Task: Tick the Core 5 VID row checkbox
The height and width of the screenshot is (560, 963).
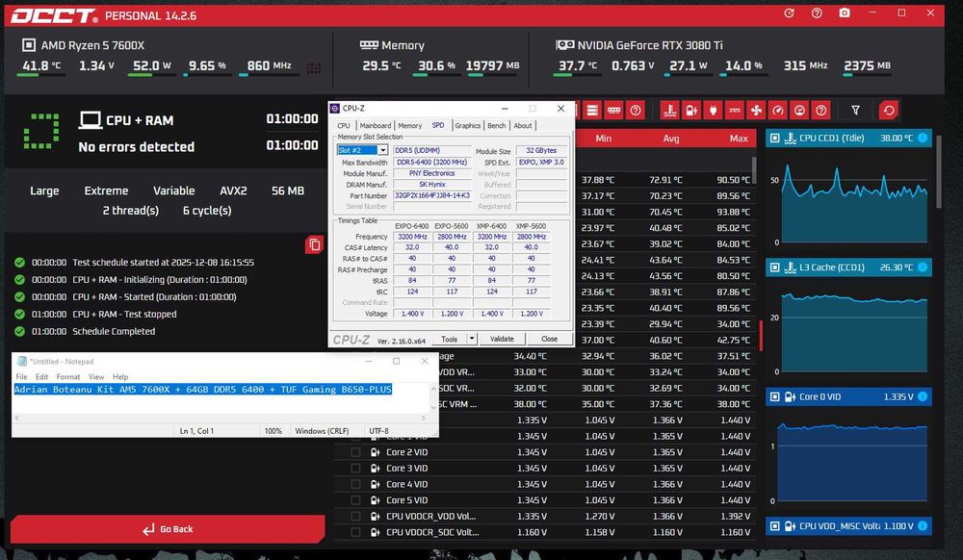Action: point(355,500)
